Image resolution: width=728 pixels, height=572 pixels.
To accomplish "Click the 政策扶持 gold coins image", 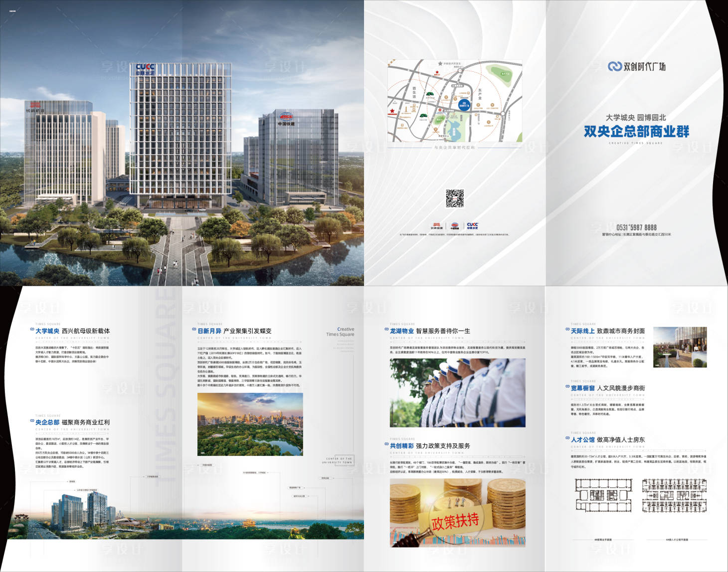I will (x=457, y=513).
